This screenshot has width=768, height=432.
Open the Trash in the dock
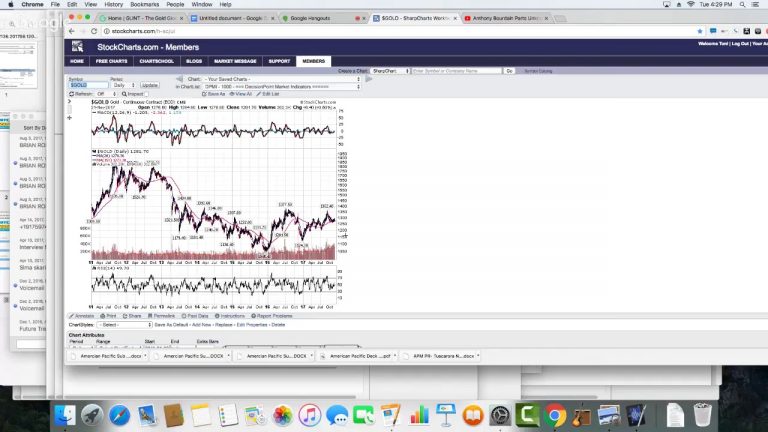coord(702,415)
